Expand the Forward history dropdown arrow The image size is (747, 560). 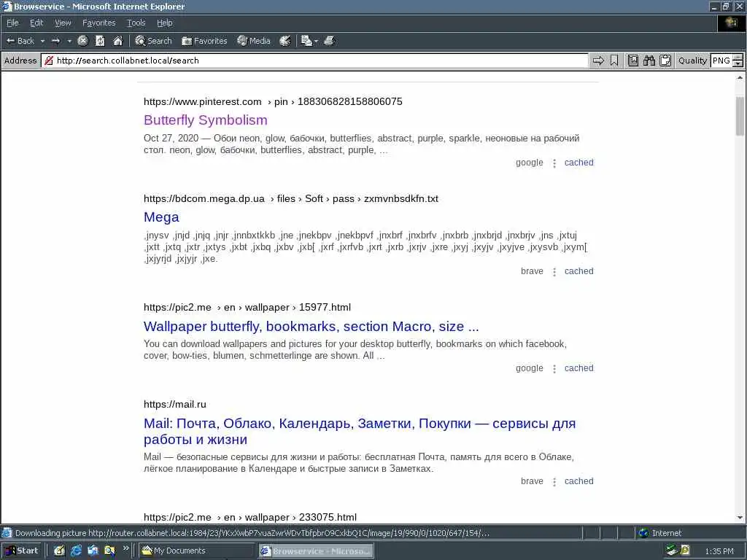coord(69,41)
